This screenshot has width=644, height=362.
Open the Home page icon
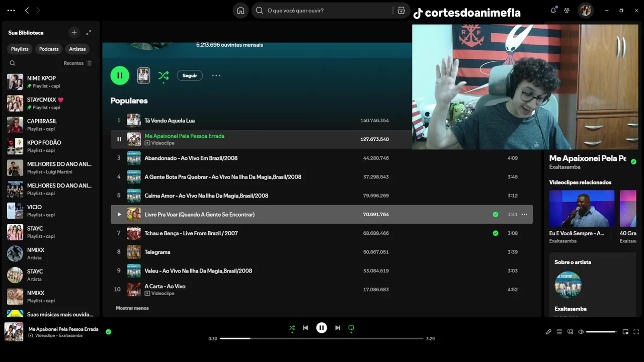tap(240, 10)
